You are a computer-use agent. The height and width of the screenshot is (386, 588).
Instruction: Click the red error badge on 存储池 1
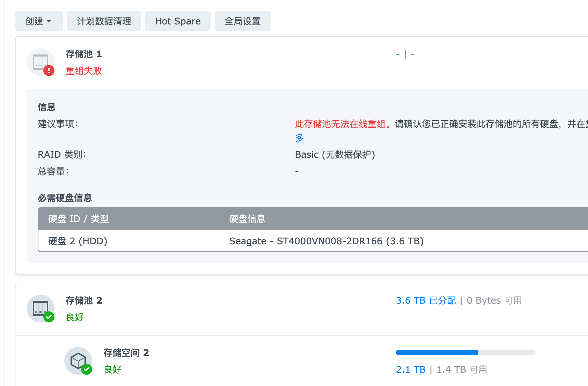[49, 70]
